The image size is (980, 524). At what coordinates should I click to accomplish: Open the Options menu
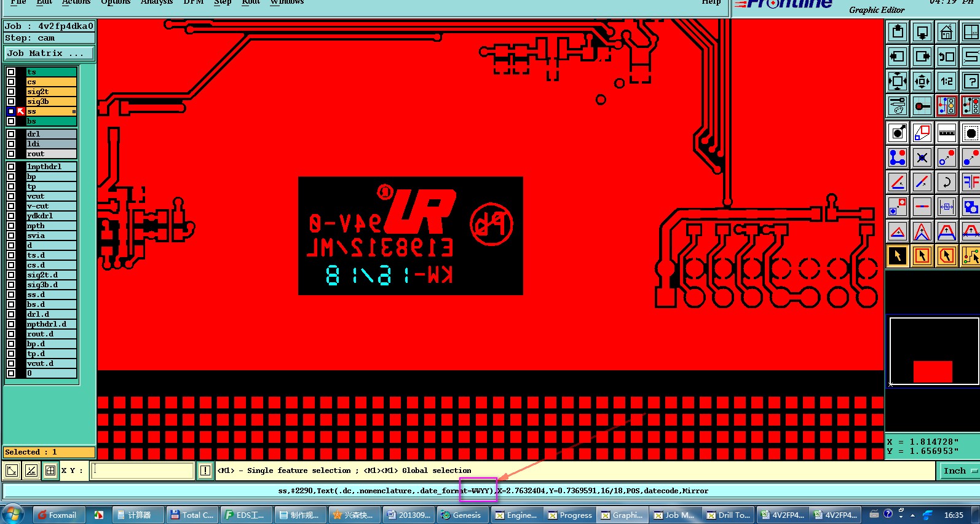click(116, 2)
